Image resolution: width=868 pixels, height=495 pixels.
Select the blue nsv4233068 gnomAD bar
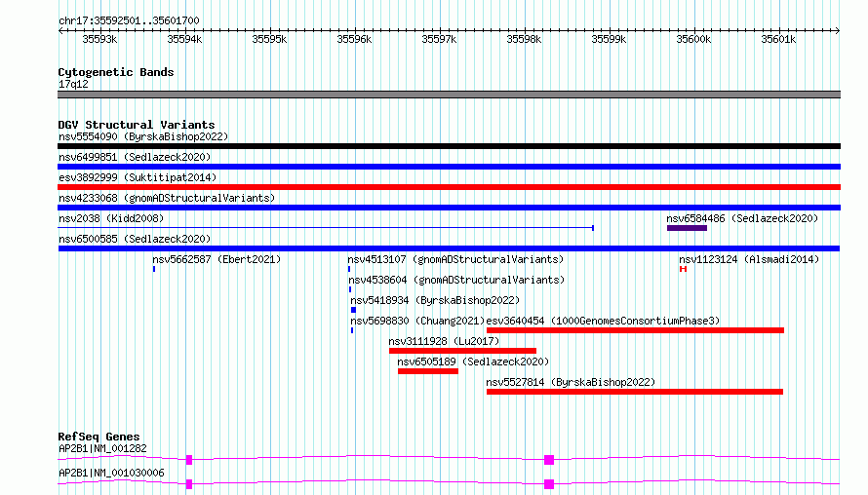click(x=449, y=208)
